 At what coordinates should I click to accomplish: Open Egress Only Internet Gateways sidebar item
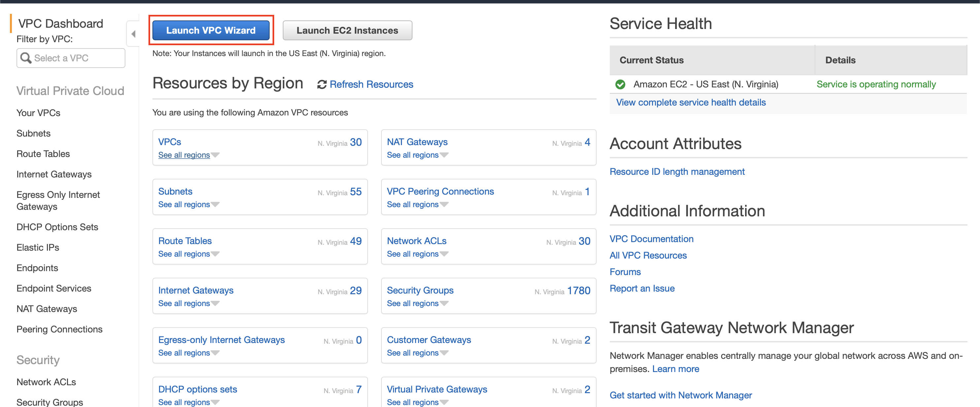(58, 201)
